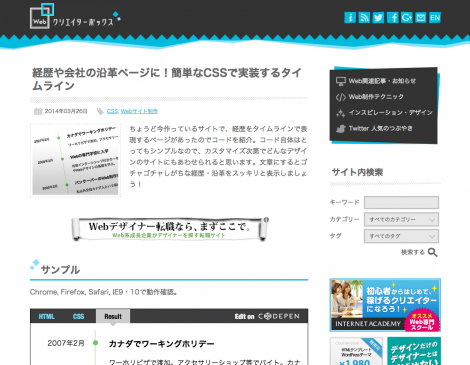Open the Google+ icon in header
Viewport: 470px width, 365px height.
coord(407,17)
